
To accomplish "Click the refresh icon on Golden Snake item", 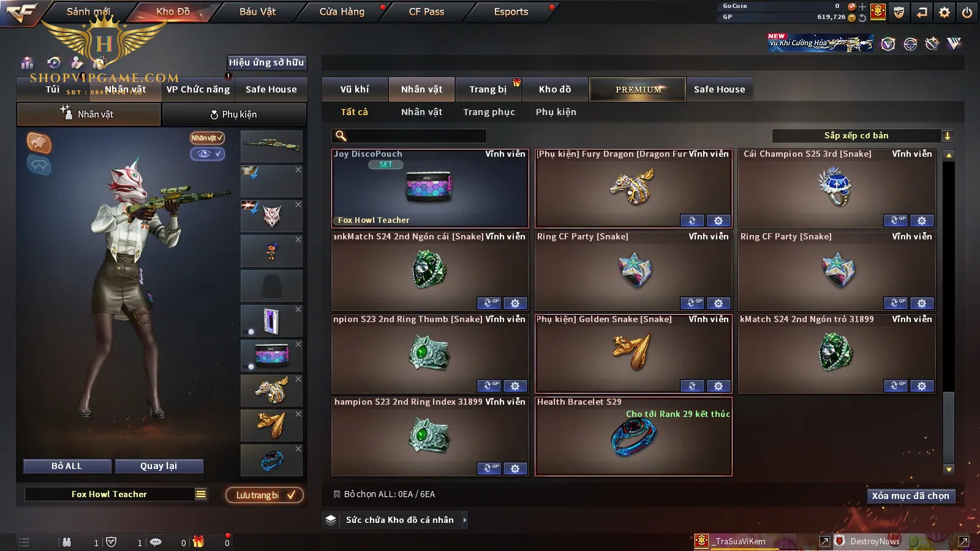I will pos(692,386).
